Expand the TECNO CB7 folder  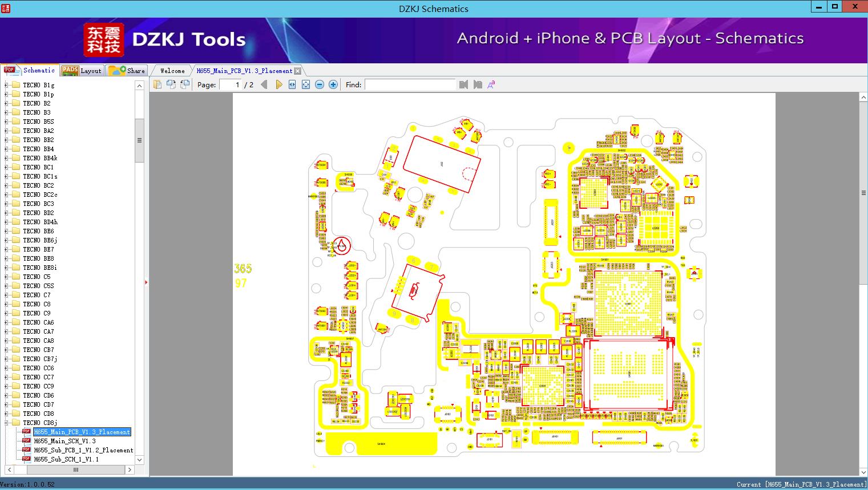(x=6, y=350)
